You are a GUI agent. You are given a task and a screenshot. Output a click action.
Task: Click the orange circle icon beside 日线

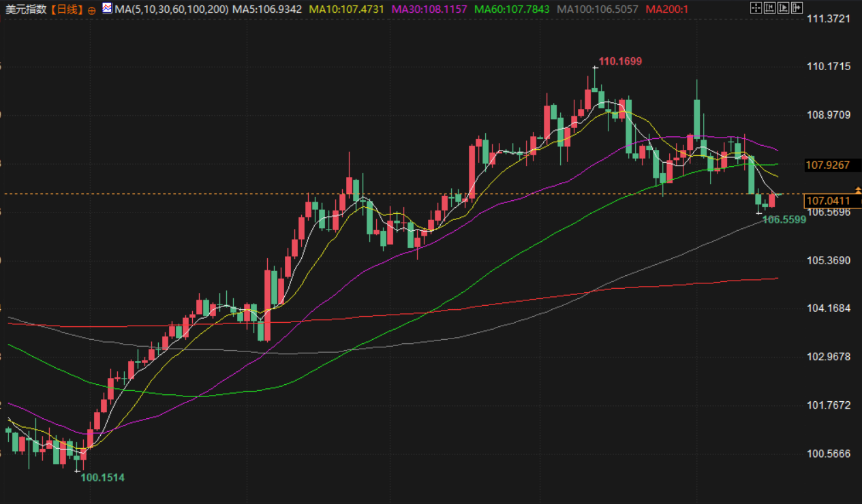[91, 10]
